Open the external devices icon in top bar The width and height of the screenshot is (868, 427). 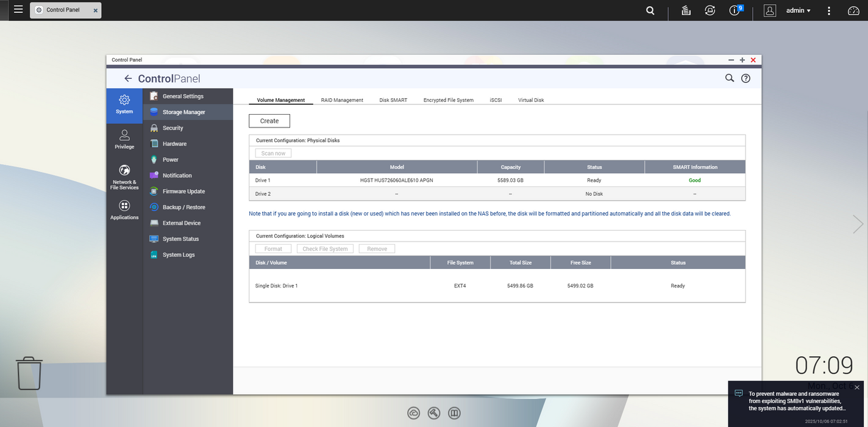[710, 10]
